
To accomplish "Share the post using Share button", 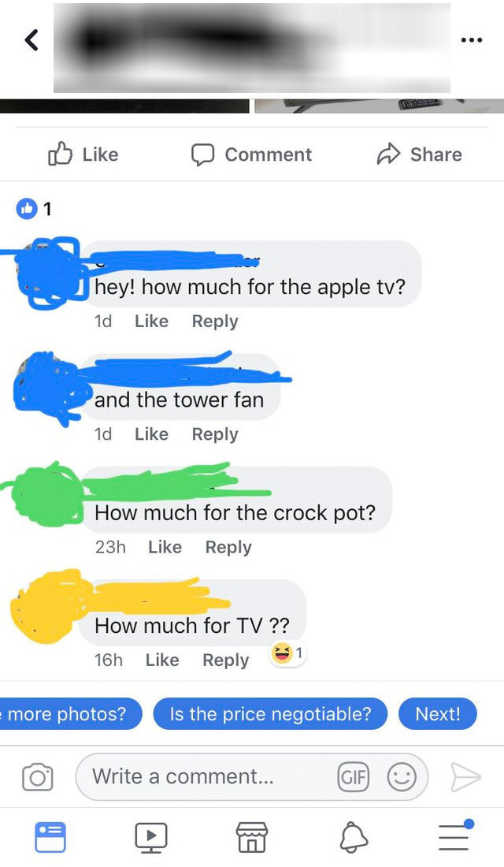I will click(x=419, y=154).
